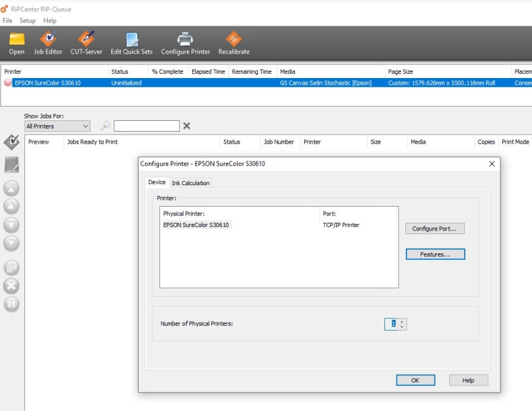
Task: Confirm the dialog with OK
Action: (x=415, y=380)
